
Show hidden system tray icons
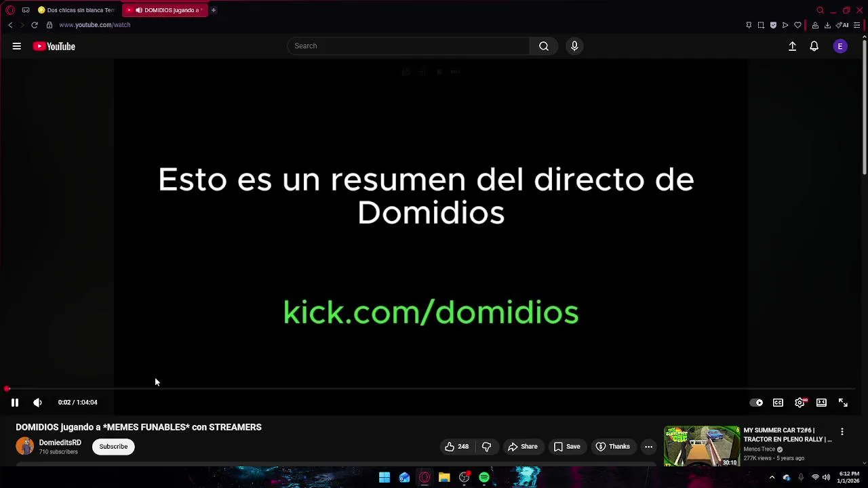point(772,478)
